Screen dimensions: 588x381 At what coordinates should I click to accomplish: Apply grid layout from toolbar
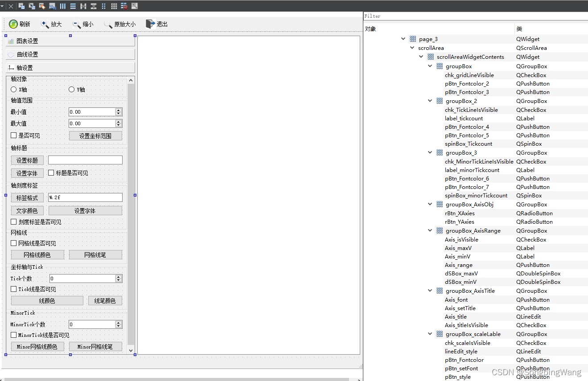pyautogui.click(x=114, y=6)
